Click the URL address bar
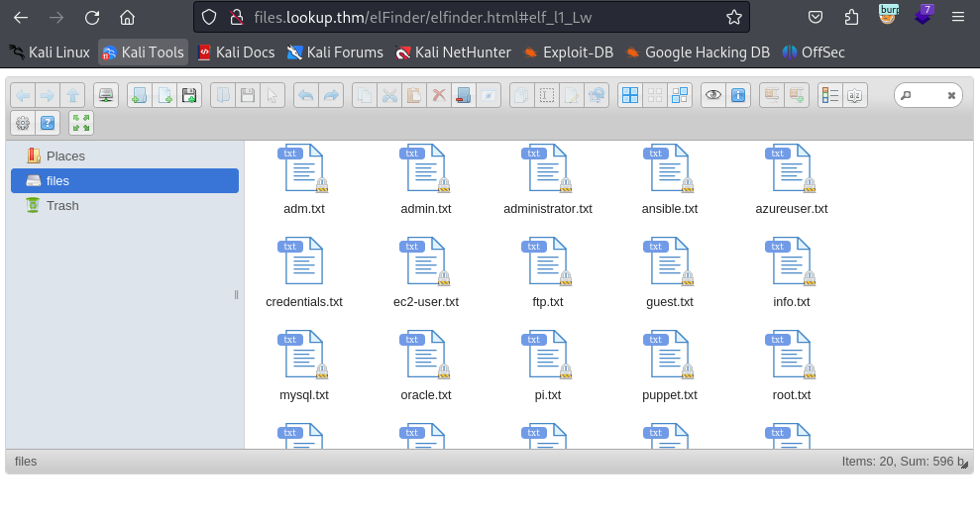980x524 pixels. pyautogui.click(x=472, y=18)
